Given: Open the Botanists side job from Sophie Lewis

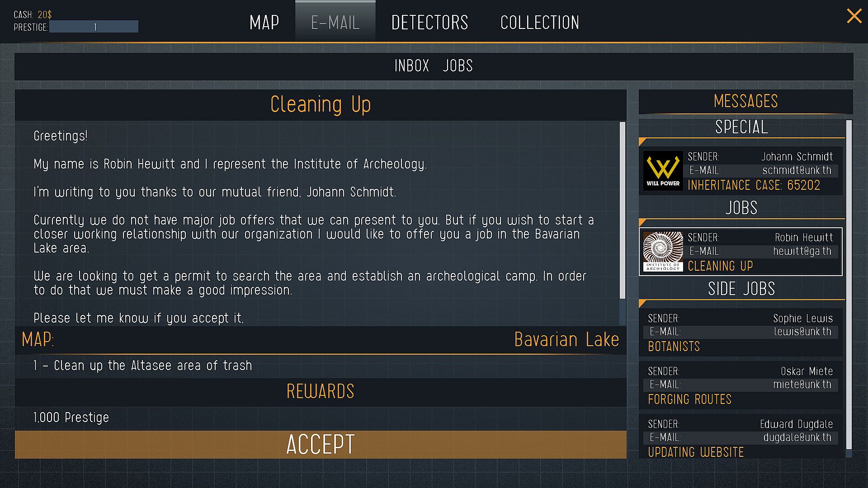Looking at the screenshot, I should pos(741,333).
